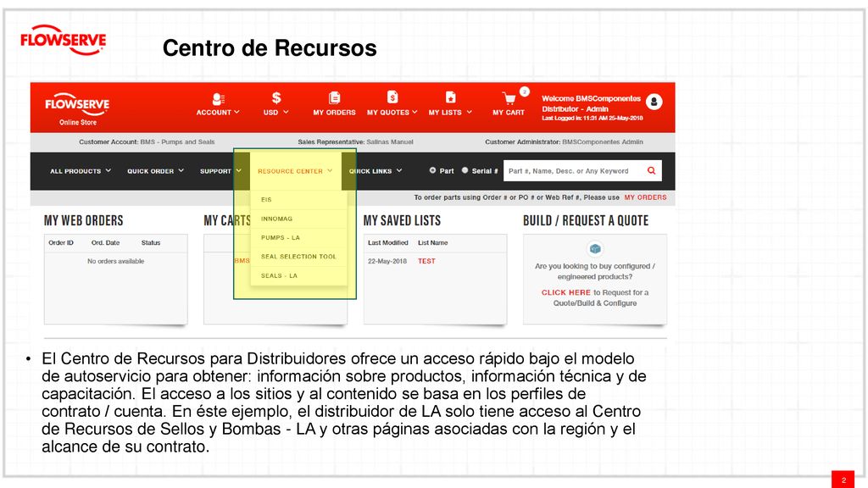Select SEAL SELECTION TOOL menu entry
868x488 pixels.
tap(299, 256)
